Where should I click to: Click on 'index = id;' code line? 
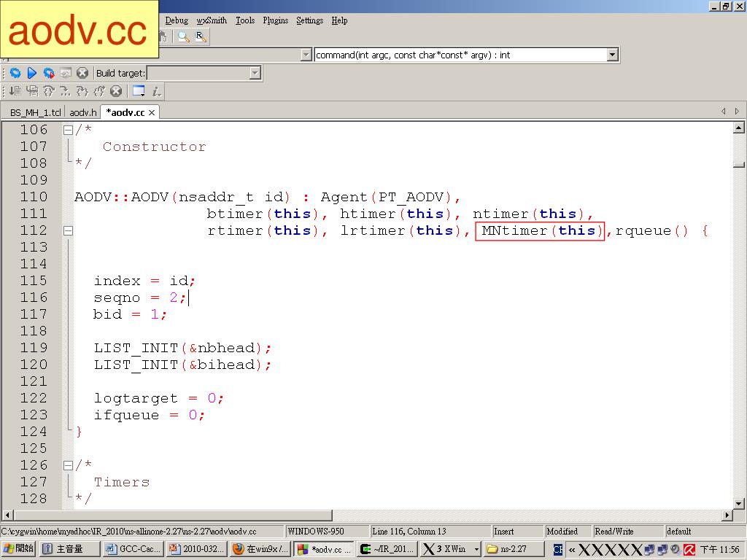click(144, 281)
